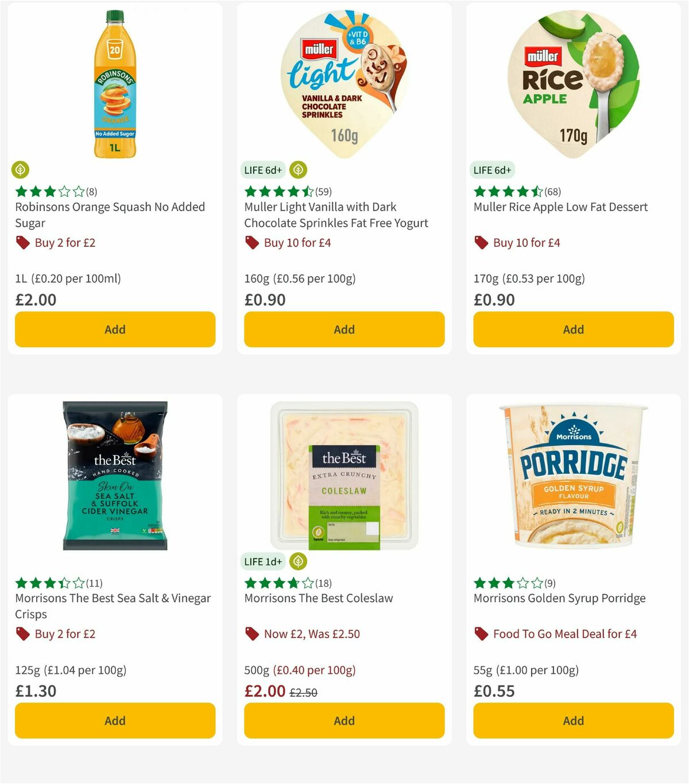The width and height of the screenshot is (689, 784).
Task: Add Robinsons Orange Squash to basket
Action: click(115, 329)
